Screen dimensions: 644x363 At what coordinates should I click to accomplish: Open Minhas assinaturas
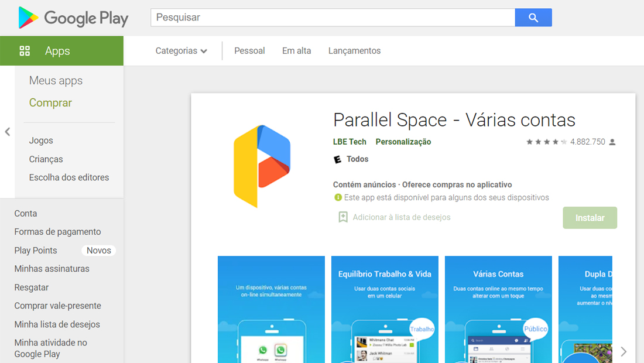click(52, 269)
